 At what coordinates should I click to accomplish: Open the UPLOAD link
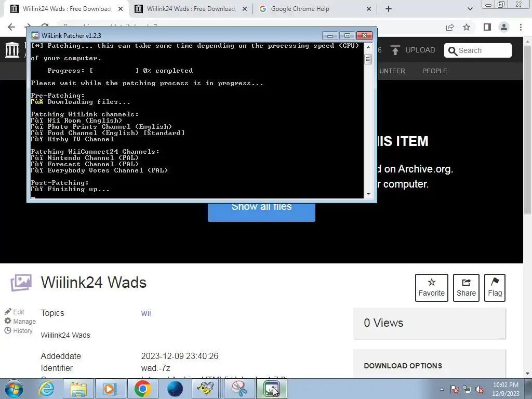[420, 50]
